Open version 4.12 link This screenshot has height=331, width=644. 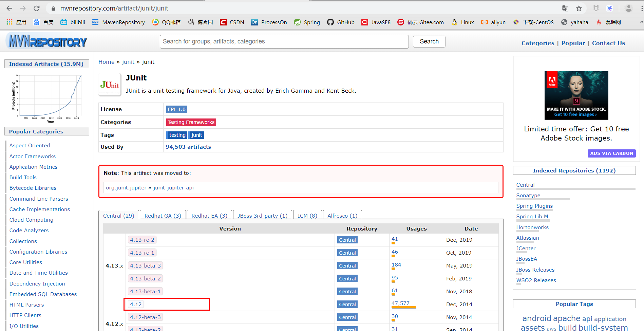[x=136, y=304]
